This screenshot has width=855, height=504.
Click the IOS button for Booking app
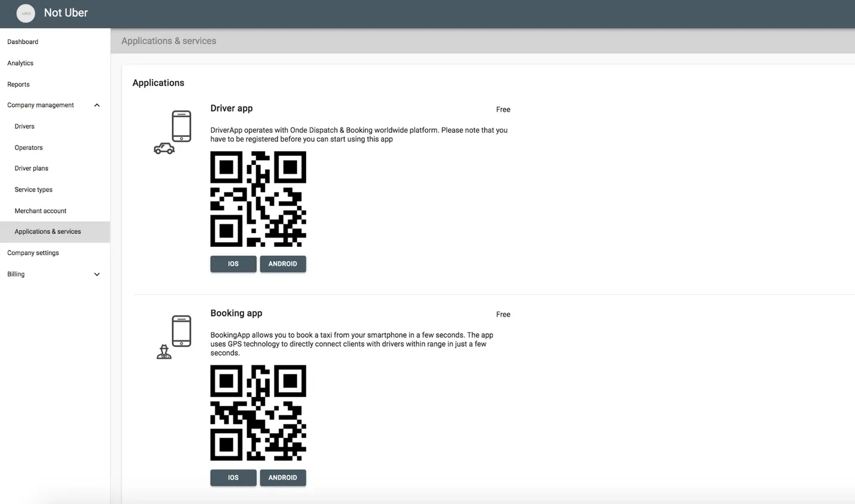click(233, 477)
